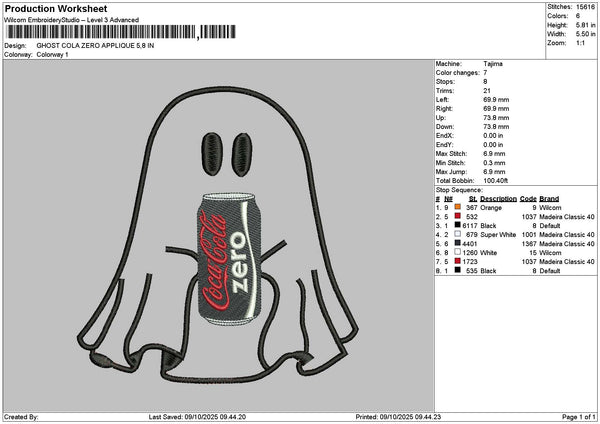
Task: Click the black swatch beside stitch count 535
Action: point(457,270)
